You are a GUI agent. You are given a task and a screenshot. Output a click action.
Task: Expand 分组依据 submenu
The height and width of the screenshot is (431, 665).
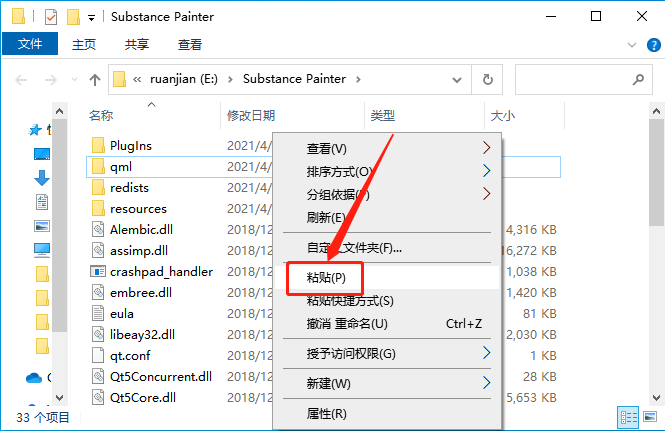click(486, 194)
